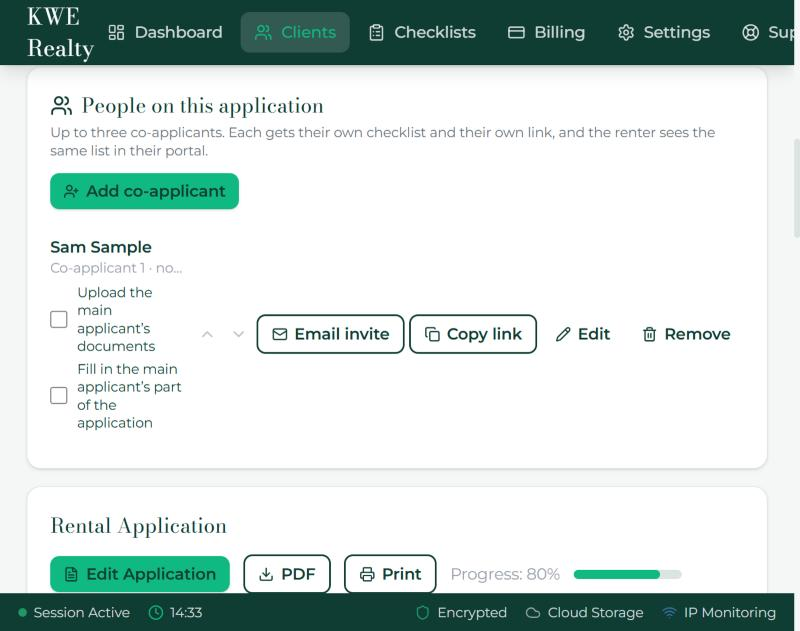Copy link for Sam Sample
The height and width of the screenshot is (631, 800).
click(473, 334)
